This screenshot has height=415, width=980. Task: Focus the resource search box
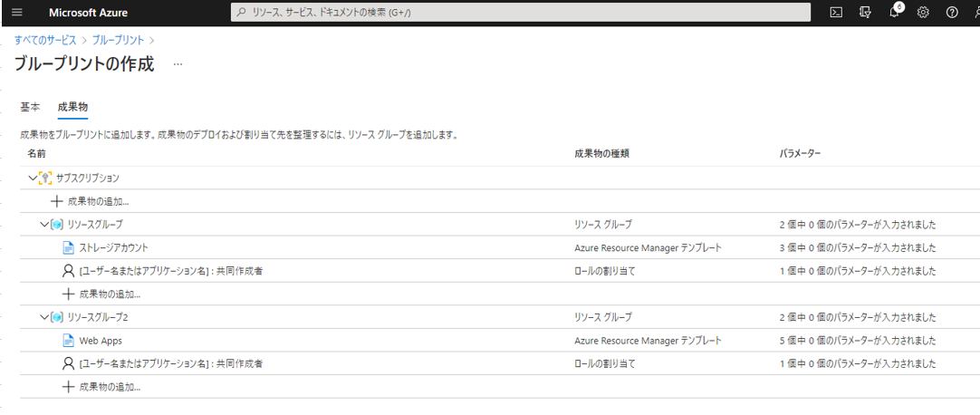[x=521, y=13]
